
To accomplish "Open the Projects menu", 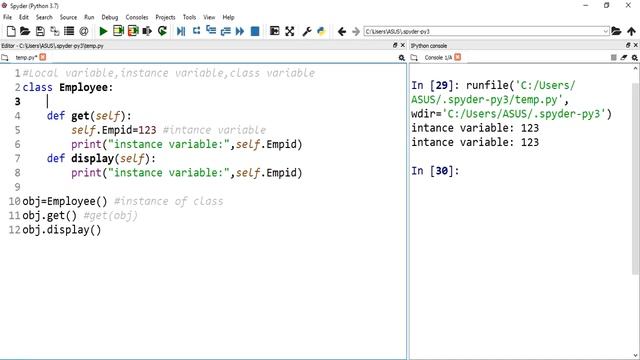I will pos(165,17).
